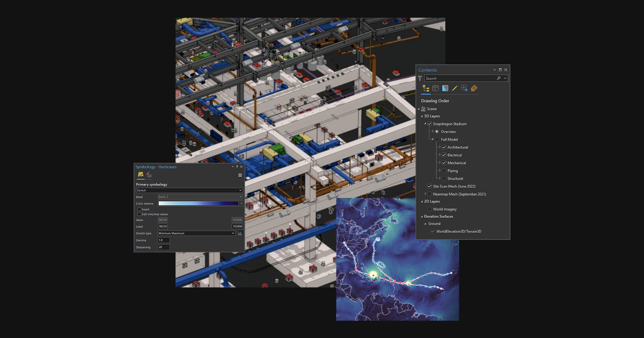Open the Contents panel filter icon
This screenshot has height=338, width=644.
click(x=420, y=79)
